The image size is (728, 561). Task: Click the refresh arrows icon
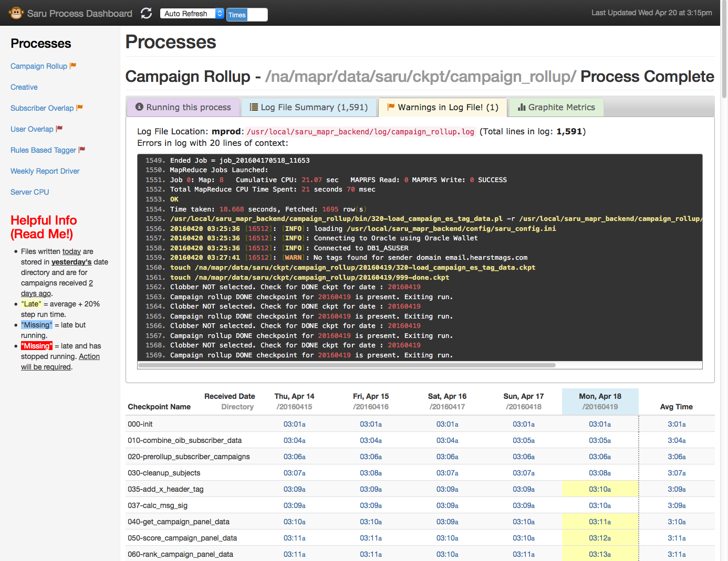(x=147, y=13)
